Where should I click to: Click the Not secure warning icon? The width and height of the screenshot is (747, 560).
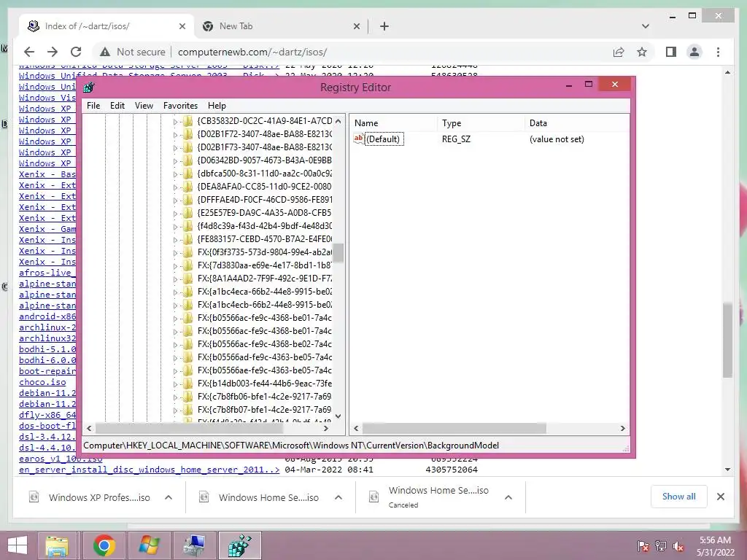click(105, 52)
